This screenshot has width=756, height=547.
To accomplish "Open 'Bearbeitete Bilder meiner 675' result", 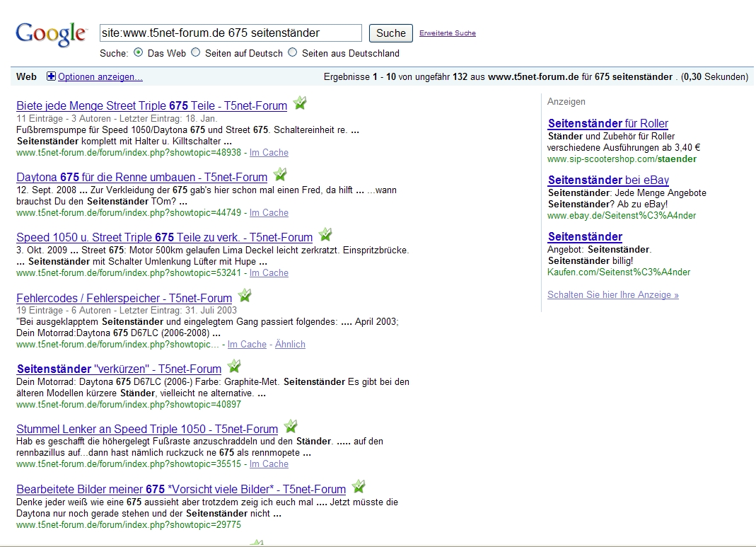I will [x=181, y=489].
